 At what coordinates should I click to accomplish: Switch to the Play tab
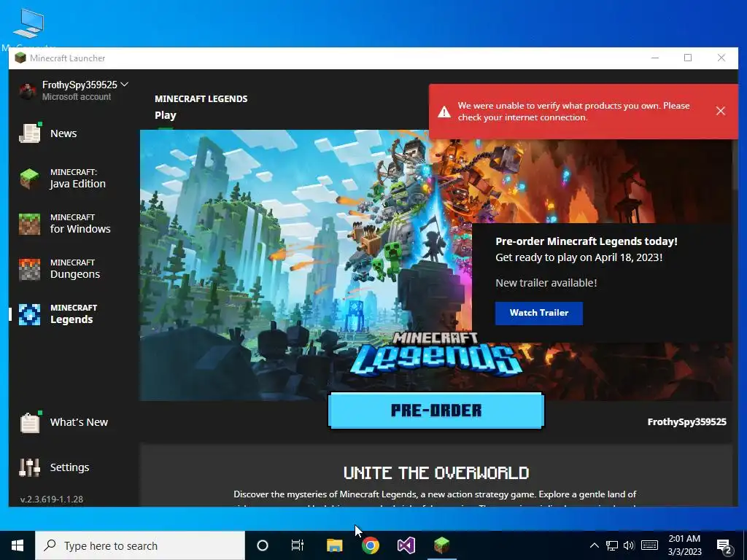pyautogui.click(x=166, y=115)
